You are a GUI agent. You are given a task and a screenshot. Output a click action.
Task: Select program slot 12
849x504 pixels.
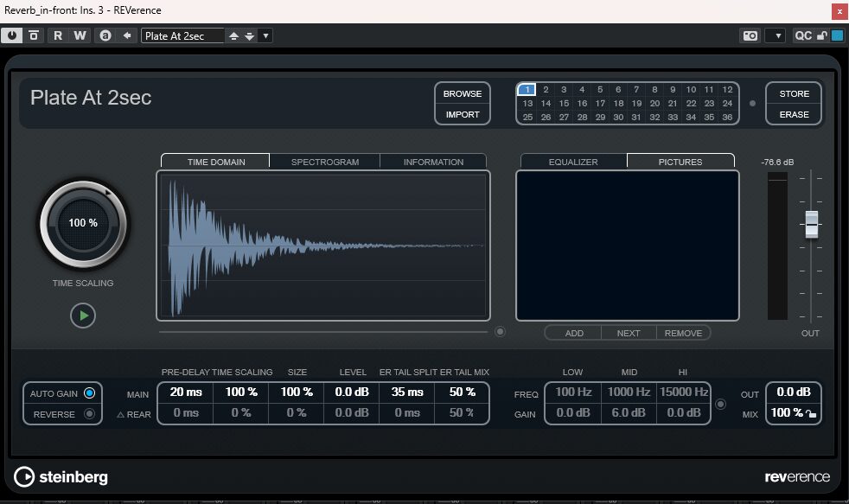coord(727,89)
